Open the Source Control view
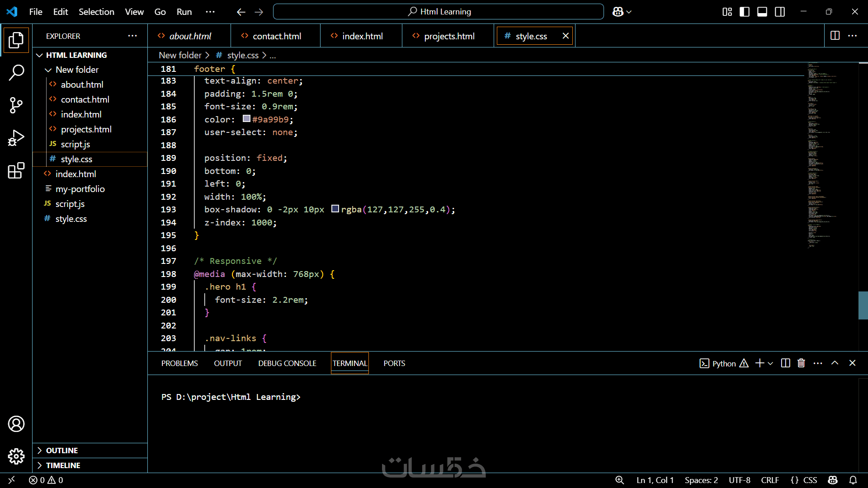Image resolution: width=868 pixels, height=488 pixels. (16, 105)
